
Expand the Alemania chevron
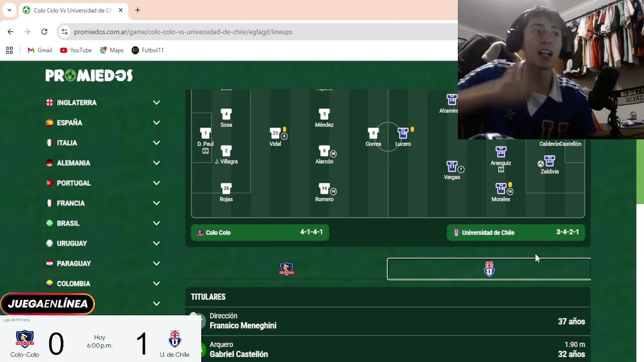[x=156, y=163]
